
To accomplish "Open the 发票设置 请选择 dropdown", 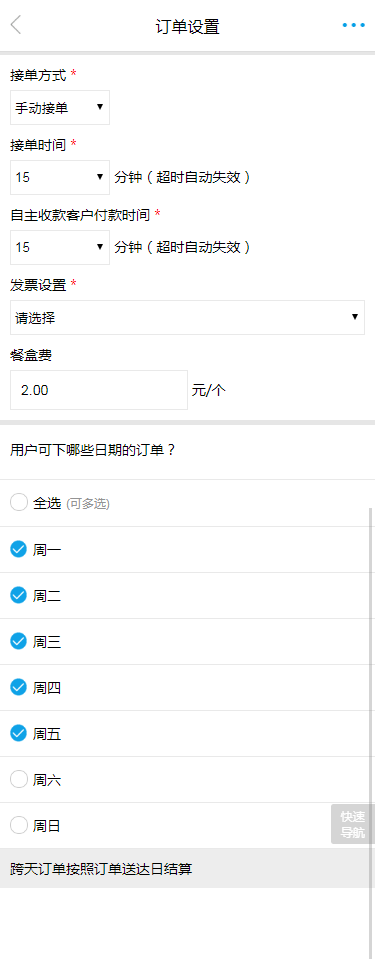I will pyautogui.click(x=187, y=317).
